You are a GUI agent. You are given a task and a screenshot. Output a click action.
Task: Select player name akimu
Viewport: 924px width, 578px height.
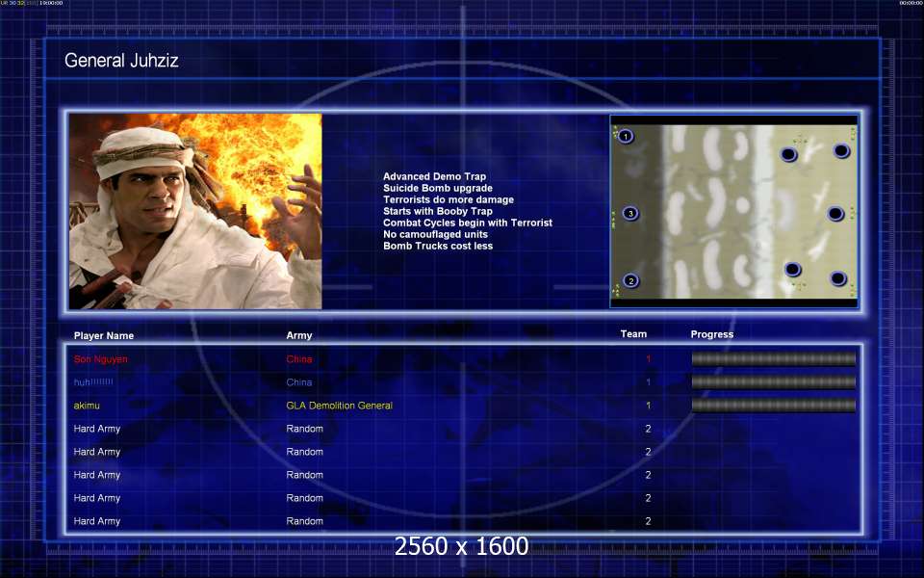tap(87, 406)
